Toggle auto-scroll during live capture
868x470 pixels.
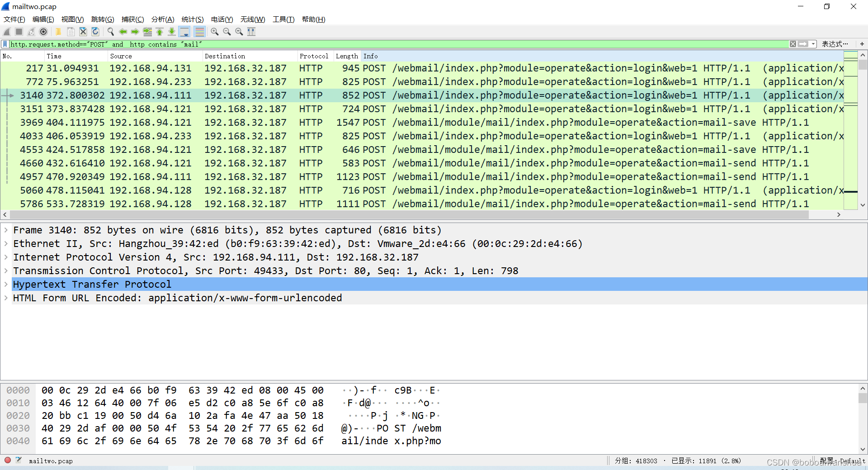184,32
